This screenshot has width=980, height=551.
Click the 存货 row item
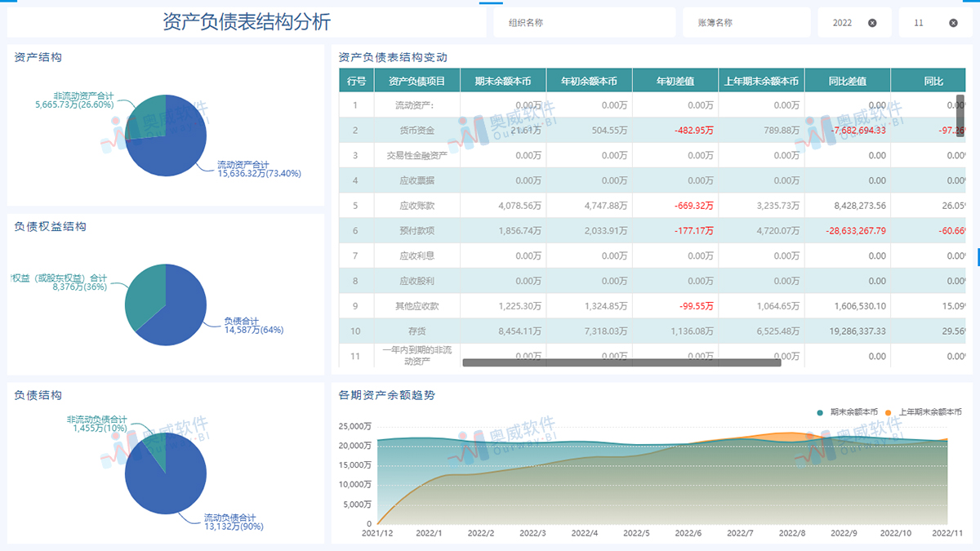click(416, 331)
